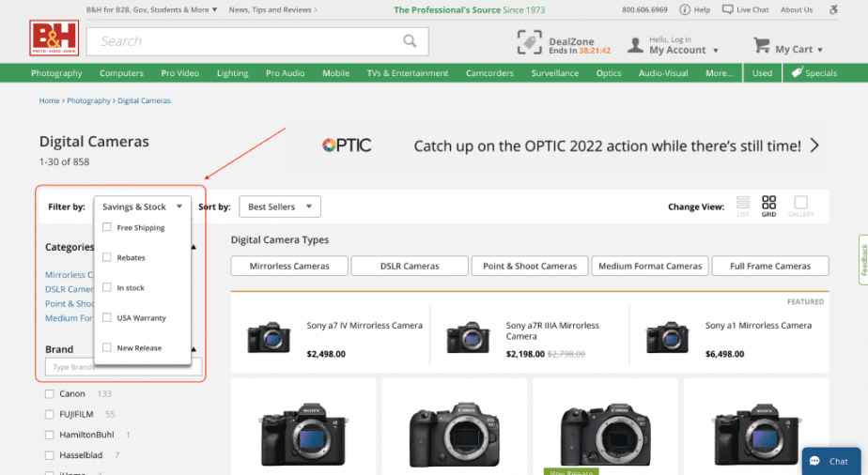Open the More... navigation menu
Viewport: 868px width, 475px height.
pyautogui.click(x=719, y=73)
